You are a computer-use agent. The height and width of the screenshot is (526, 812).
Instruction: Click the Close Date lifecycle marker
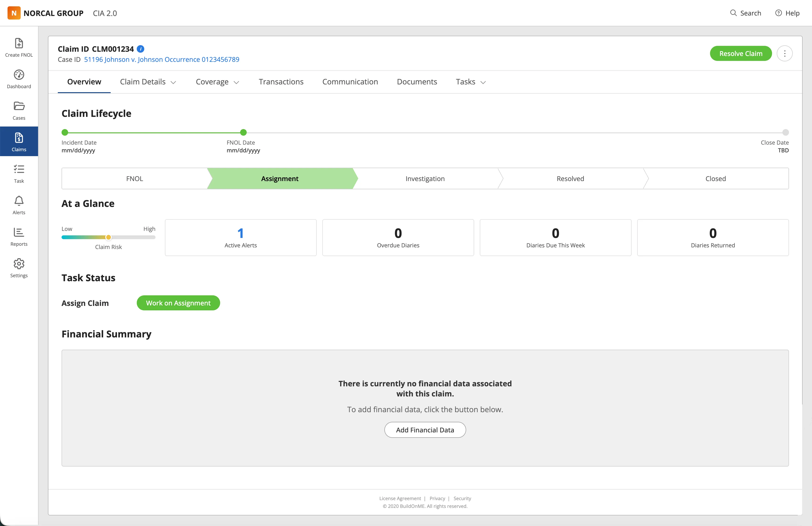(x=785, y=132)
